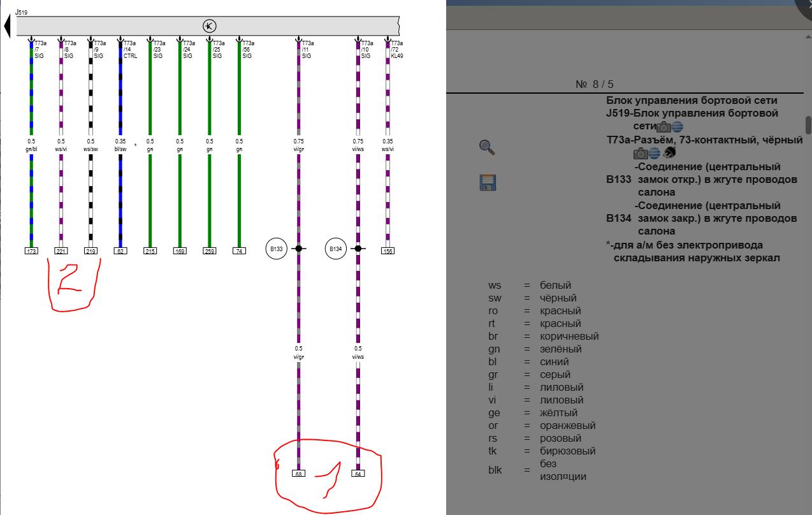The image size is (812, 515).
Task: Select the B134 connection circle
Action: [335, 249]
